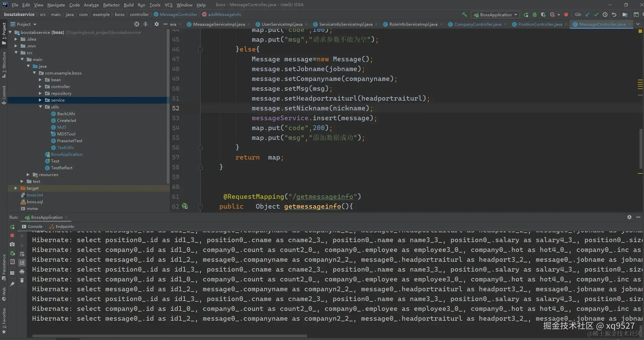Expand the service folder in tree

(x=40, y=100)
